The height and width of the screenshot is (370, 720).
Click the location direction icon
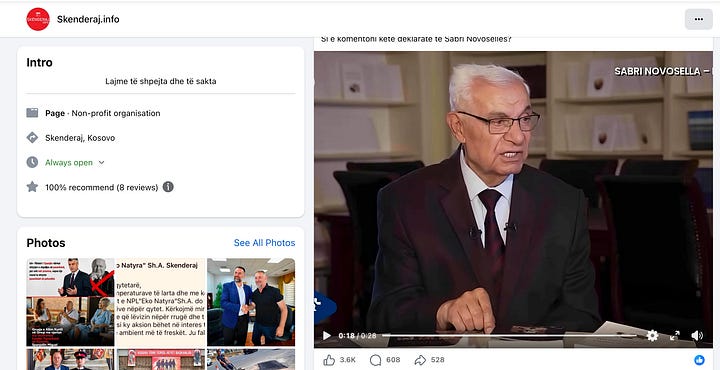coord(32,138)
